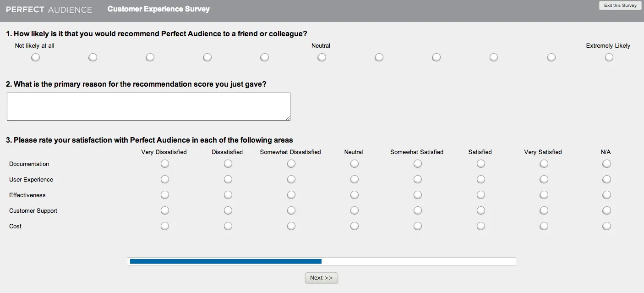
Task: Mark Cost as Very Satisfied
Action: click(x=544, y=226)
